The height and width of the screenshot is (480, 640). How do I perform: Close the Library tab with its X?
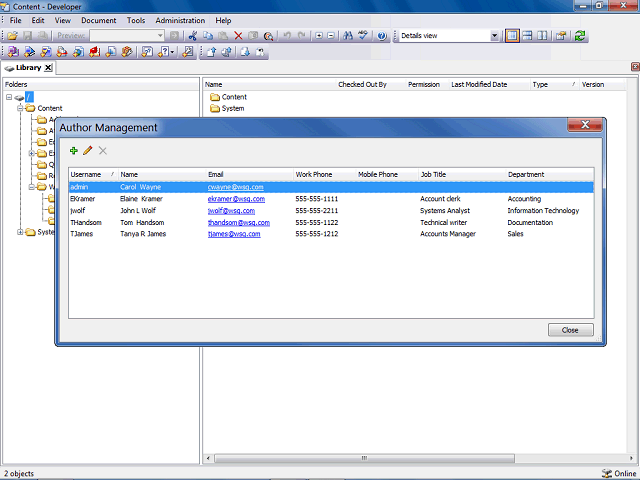[x=48, y=68]
